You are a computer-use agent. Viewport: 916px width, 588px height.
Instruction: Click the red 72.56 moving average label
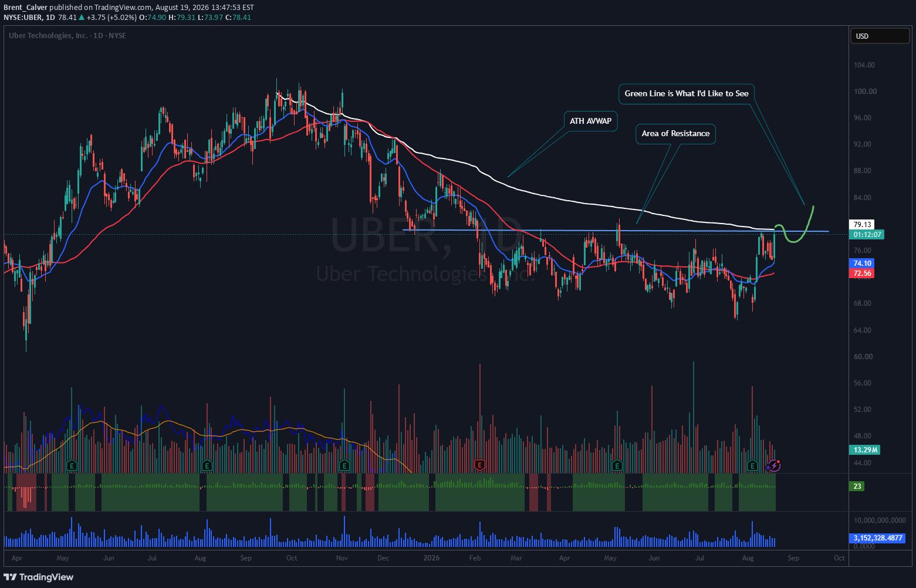tap(861, 273)
